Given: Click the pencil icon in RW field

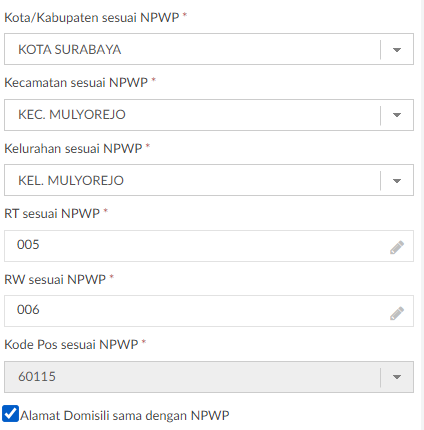Looking at the screenshot, I should coord(397,313).
